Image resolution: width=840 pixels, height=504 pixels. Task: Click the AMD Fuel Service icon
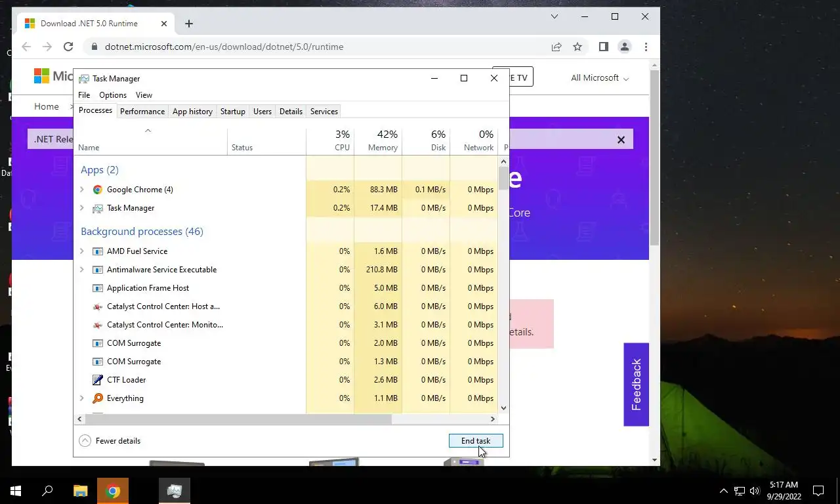[x=98, y=251]
